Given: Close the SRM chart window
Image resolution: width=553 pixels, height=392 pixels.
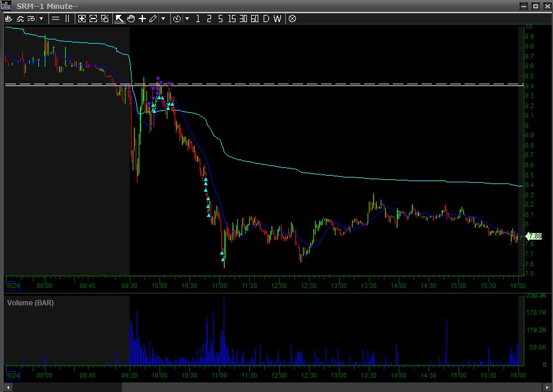Looking at the screenshot, I should tap(547, 6).
